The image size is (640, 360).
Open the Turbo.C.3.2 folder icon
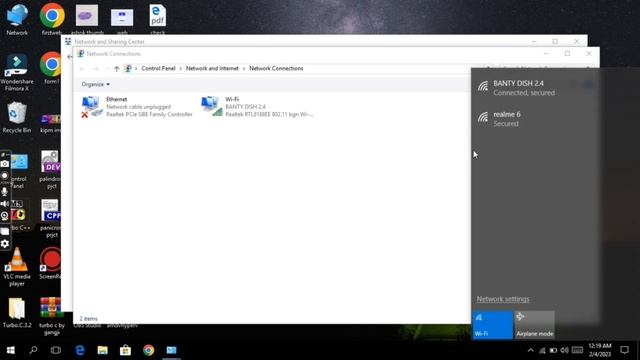17,313
